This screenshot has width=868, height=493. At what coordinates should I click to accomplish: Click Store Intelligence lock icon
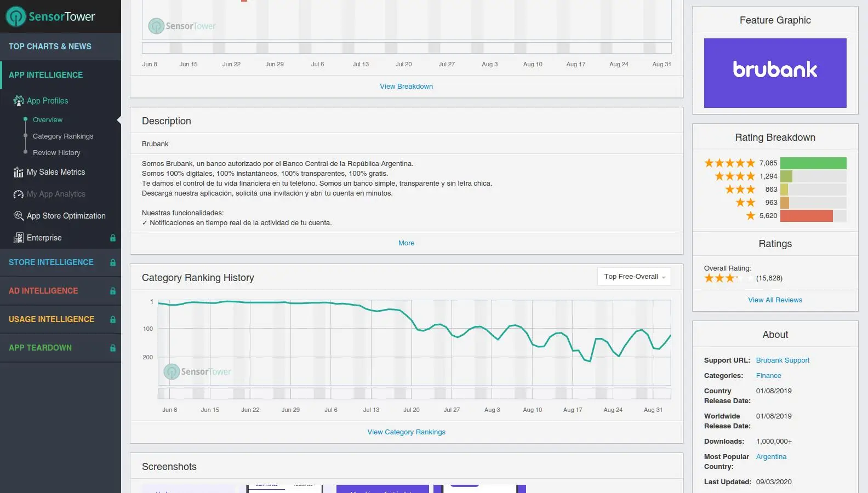[x=113, y=262]
